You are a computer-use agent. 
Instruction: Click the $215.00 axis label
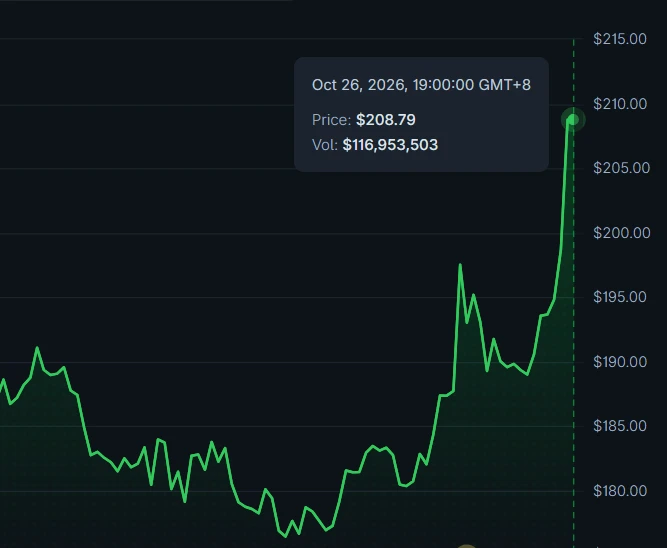click(x=620, y=39)
